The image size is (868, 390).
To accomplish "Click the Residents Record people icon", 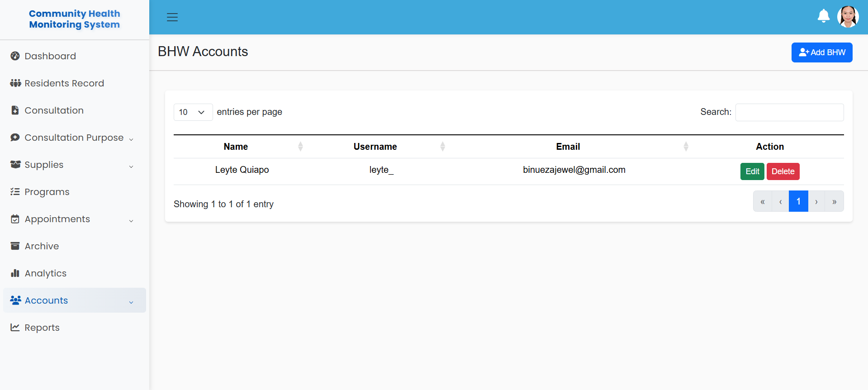I will point(15,83).
